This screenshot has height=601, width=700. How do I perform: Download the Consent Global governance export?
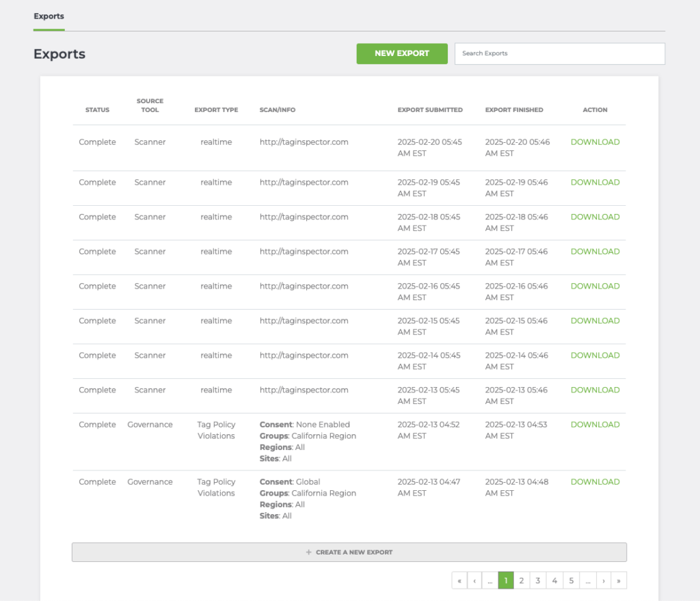595,482
